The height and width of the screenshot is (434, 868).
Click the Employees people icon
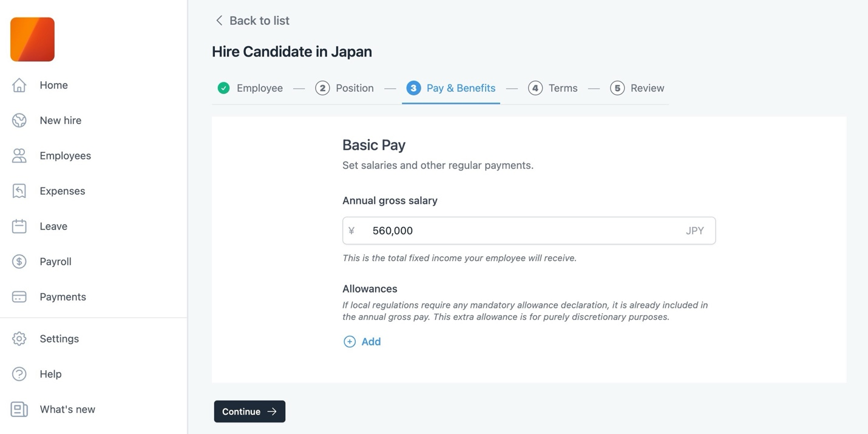(x=19, y=155)
